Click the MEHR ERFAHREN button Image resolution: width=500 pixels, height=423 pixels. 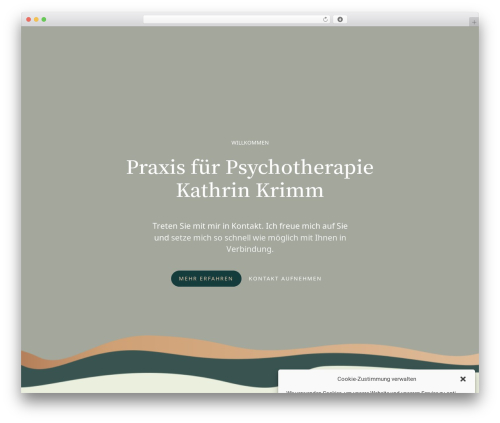point(206,278)
